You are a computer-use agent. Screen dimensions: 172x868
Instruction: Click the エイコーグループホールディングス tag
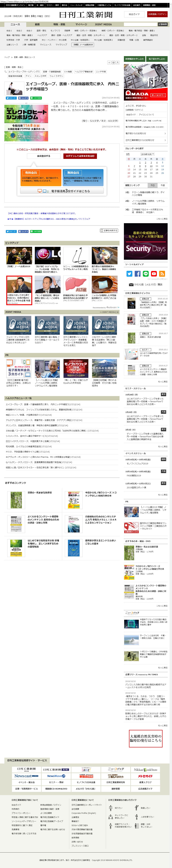pos(24,72)
